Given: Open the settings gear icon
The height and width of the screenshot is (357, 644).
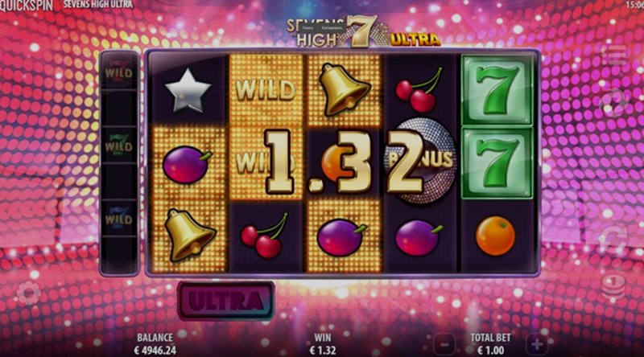Looking at the screenshot, I should point(29,293).
